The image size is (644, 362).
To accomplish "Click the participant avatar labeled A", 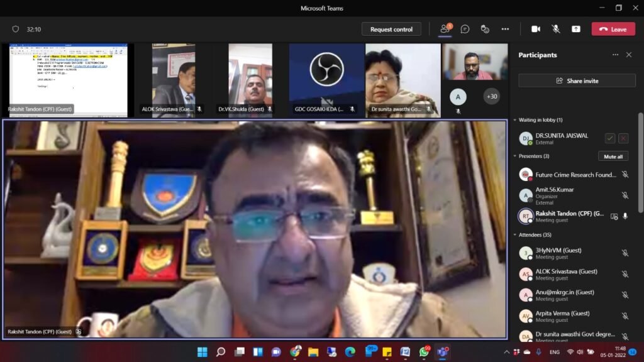I will pyautogui.click(x=458, y=97).
